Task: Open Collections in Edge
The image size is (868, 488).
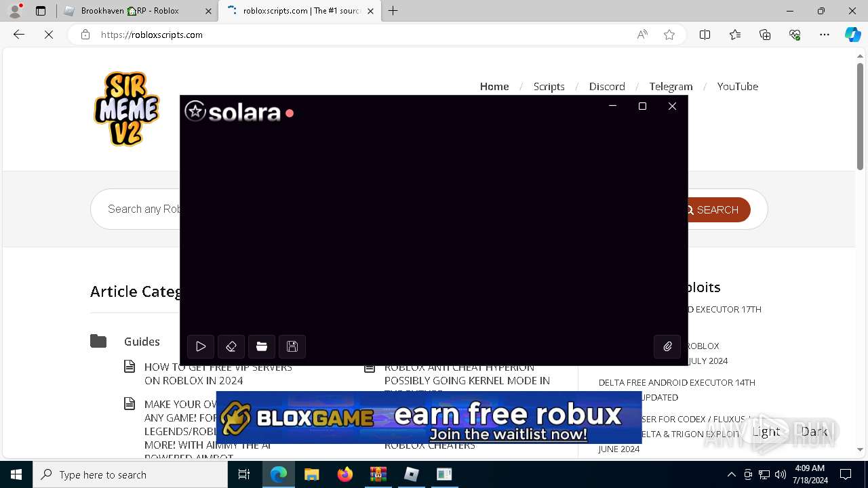Action: [x=765, y=35]
